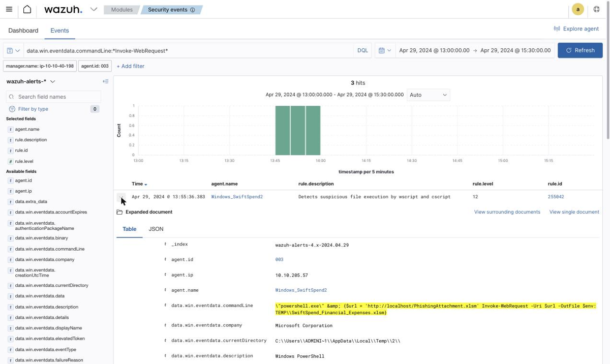Toggle the DQL query language switch
The width and height of the screenshot is (610, 364).
(362, 50)
